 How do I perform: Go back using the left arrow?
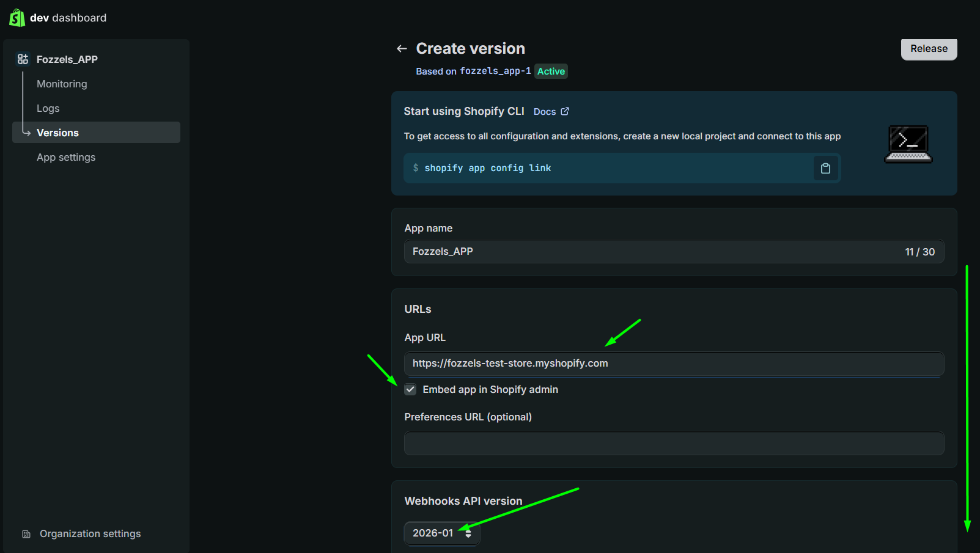pos(402,48)
